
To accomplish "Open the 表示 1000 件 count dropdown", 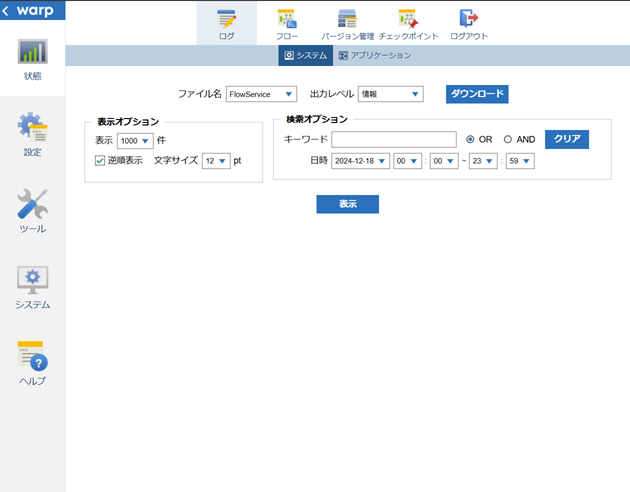I will coord(135,141).
